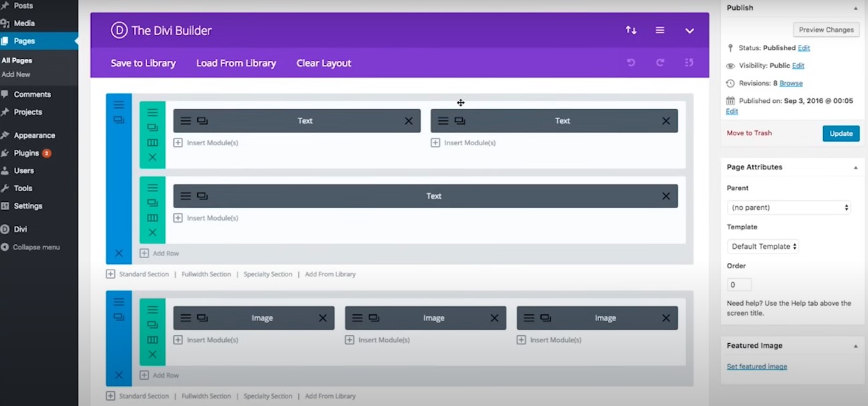868x406 pixels.
Task: Clone the right Text module in first row
Action: (459, 121)
